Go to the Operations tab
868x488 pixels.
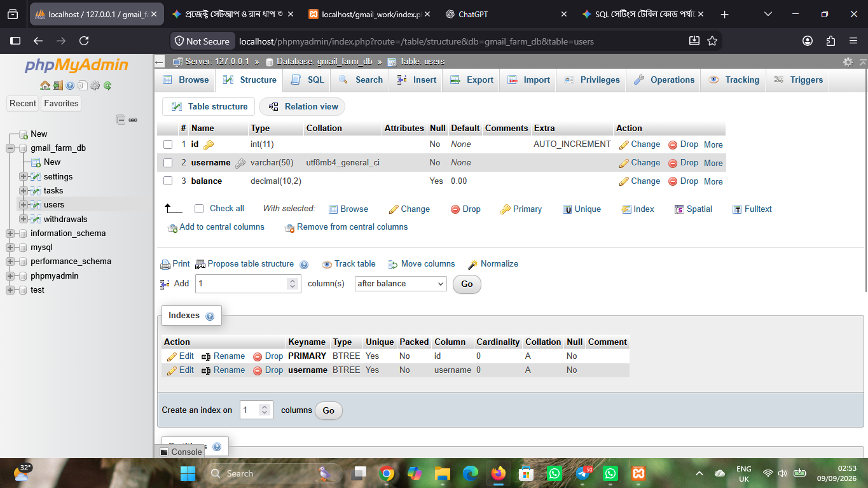click(x=663, y=80)
